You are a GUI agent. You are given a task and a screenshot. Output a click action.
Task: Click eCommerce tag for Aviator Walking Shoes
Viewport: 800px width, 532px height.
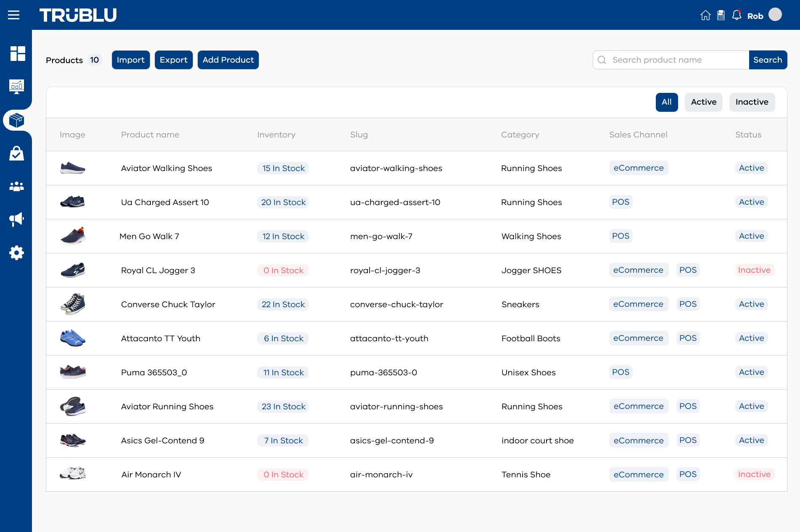[639, 168]
